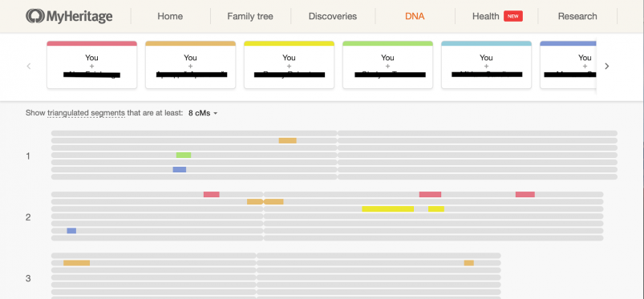
Task: Select the green-topped You match card
Action: click(x=387, y=65)
